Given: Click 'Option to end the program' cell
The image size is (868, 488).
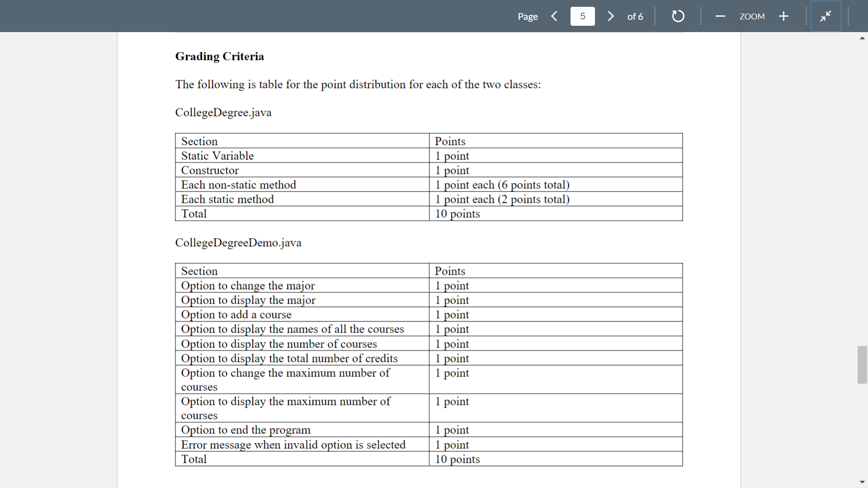Looking at the screenshot, I should (x=245, y=430).
